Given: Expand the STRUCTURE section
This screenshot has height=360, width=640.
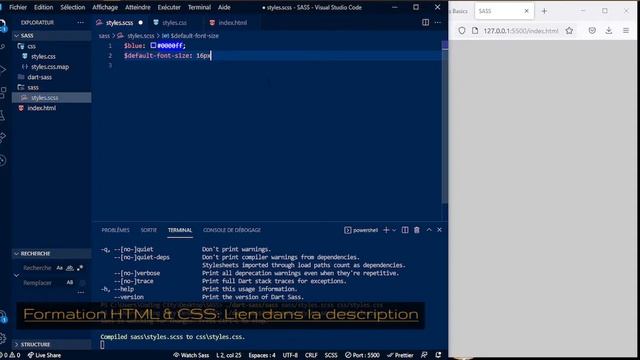Looking at the screenshot, I should (x=51, y=344).
